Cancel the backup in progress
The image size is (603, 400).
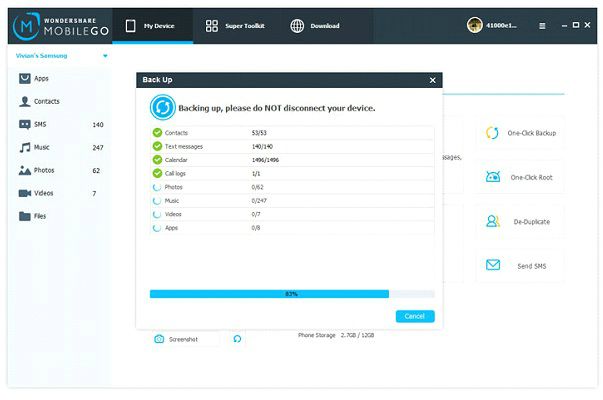click(414, 316)
